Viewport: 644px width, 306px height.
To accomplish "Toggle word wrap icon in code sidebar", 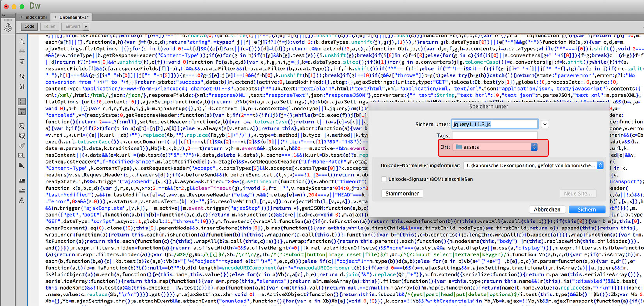I will point(22,112).
